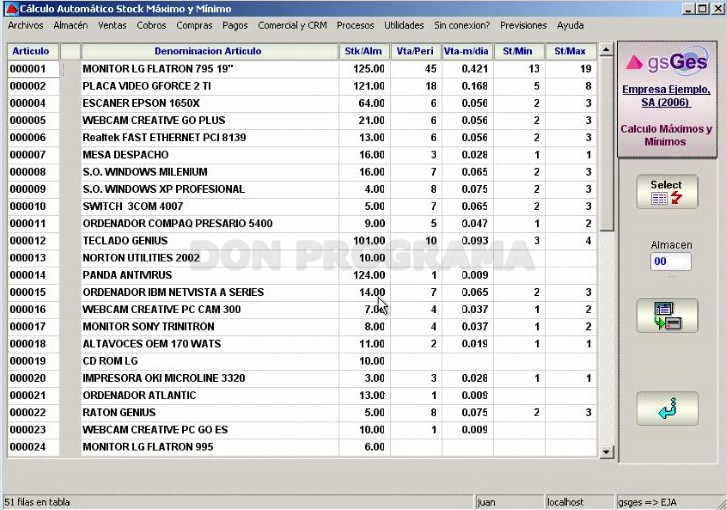Open the Previsiones menu
The image size is (727, 510).
pos(523,26)
